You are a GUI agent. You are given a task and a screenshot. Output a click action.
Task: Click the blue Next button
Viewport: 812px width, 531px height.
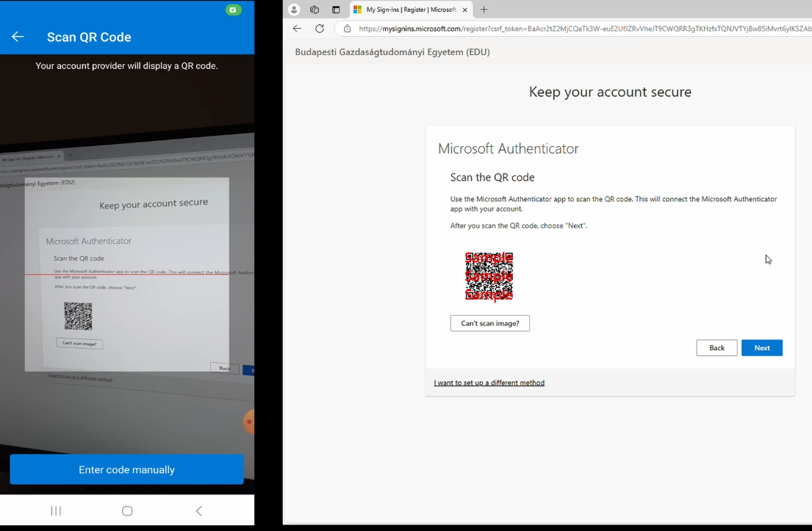click(x=762, y=348)
